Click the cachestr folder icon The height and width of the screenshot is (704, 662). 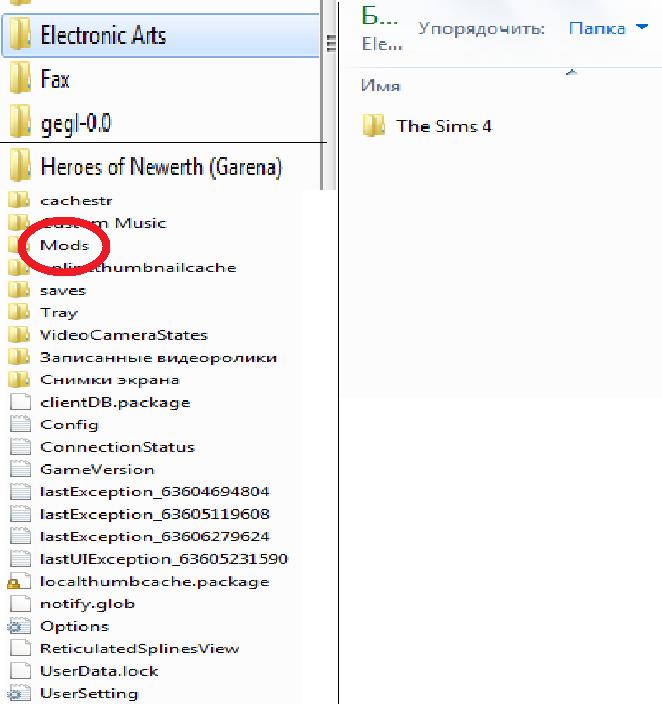tap(19, 200)
